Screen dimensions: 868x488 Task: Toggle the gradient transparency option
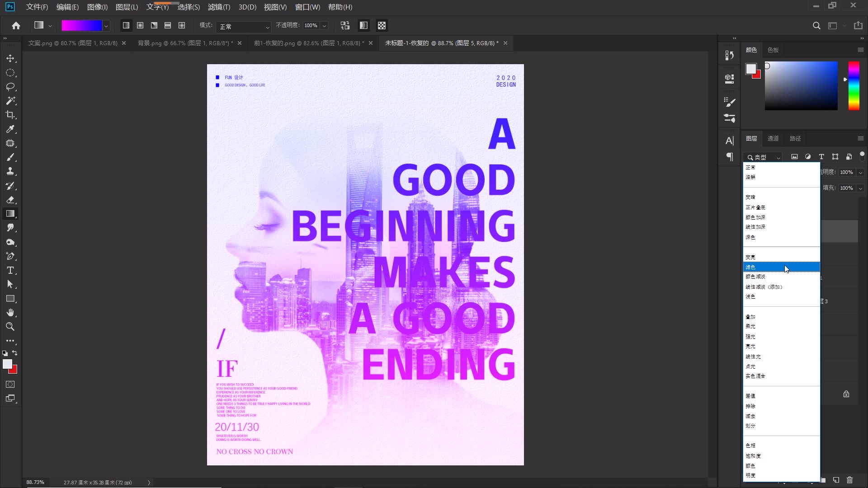[x=382, y=26]
